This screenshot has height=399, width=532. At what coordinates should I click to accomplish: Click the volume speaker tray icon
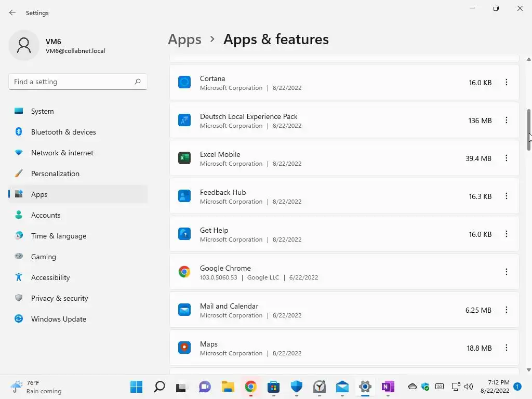pyautogui.click(x=469, y=387)
